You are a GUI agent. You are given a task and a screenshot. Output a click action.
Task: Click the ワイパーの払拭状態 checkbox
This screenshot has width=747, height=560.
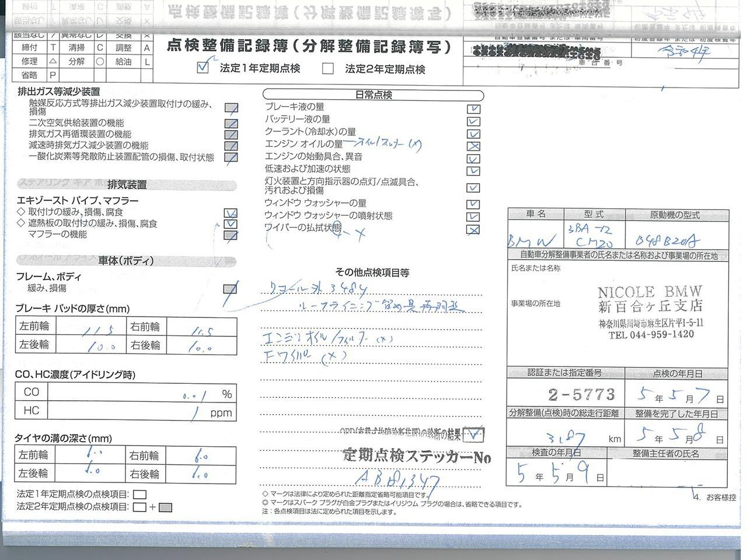(473, 229)
